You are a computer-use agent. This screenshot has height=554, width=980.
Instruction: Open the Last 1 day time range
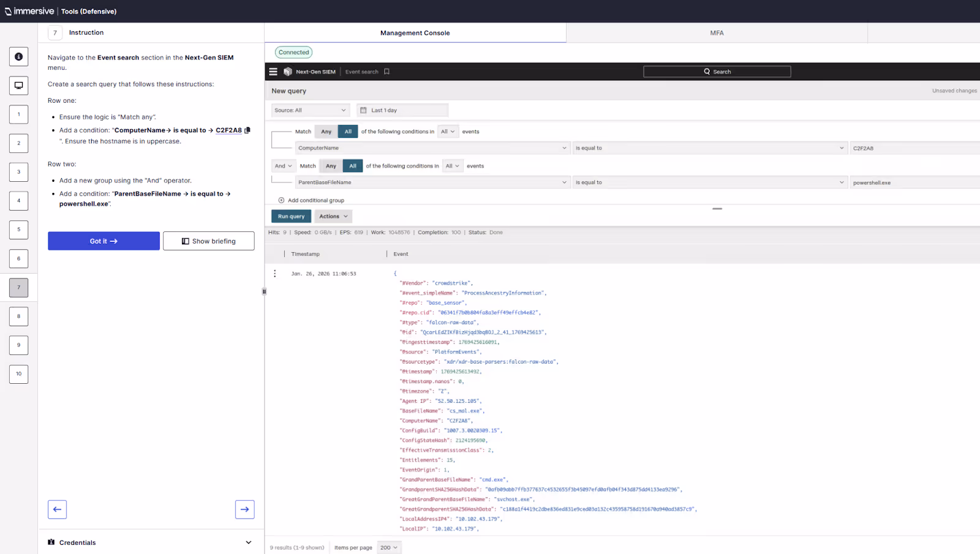tap(402, 110)
